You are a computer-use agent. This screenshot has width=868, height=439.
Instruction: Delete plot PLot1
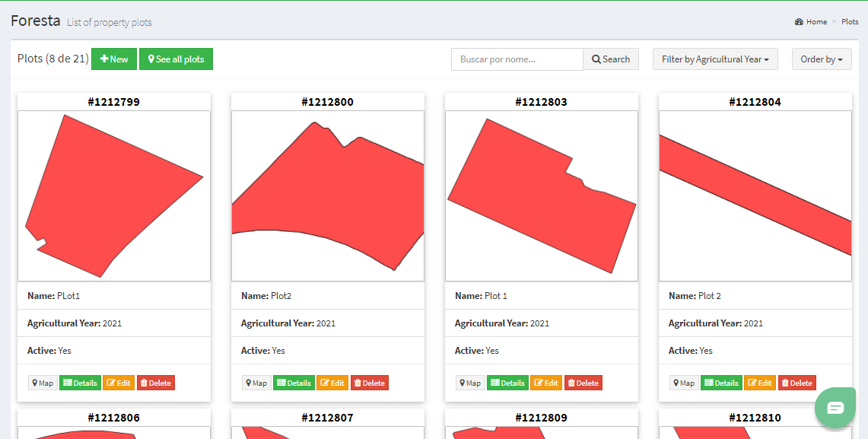click(x=155, y=383)
